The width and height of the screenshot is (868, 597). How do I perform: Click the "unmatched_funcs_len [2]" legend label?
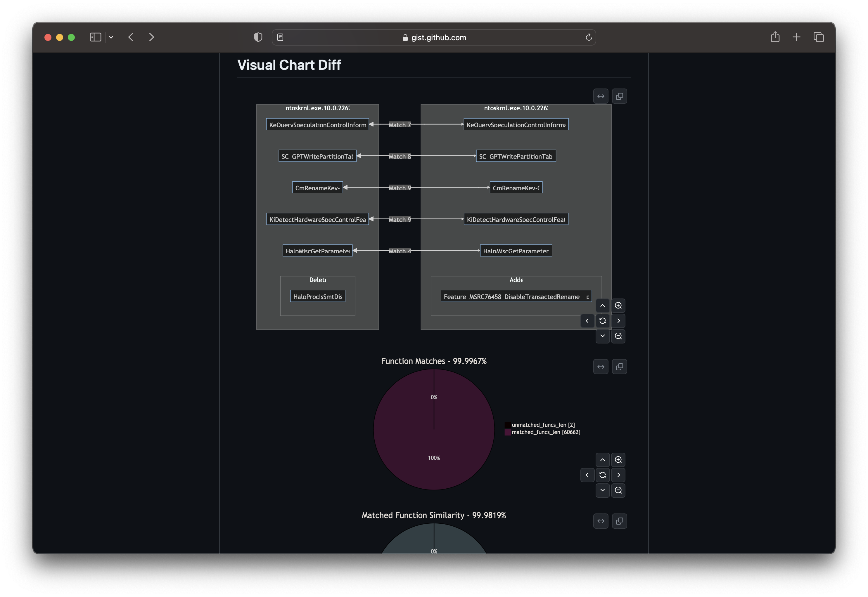543,425
